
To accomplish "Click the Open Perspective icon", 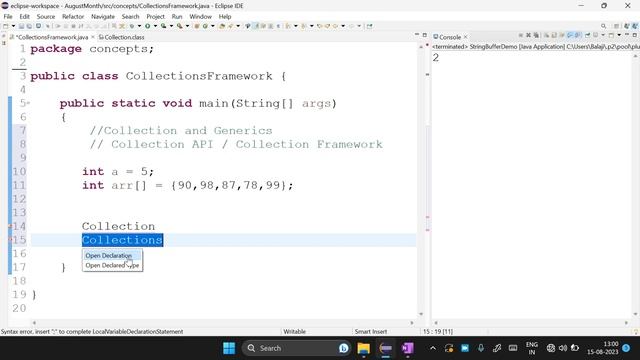I will [617, 26].
